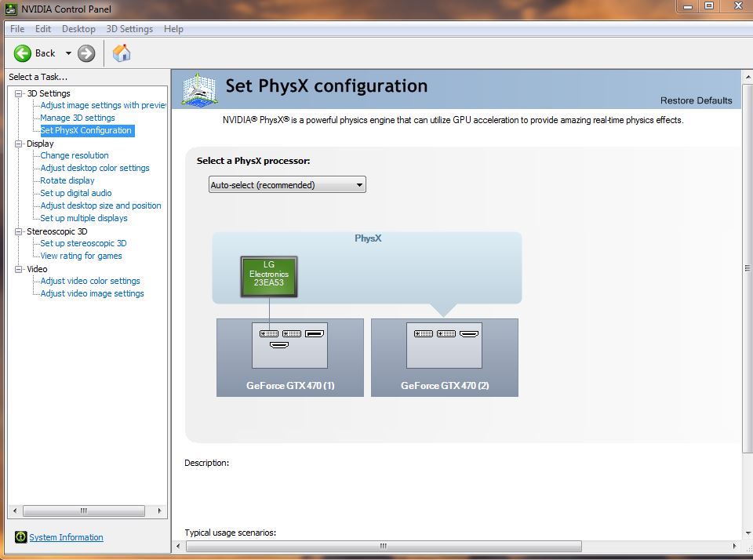
Task: Click the Back button text label
Action: point(45,53)
